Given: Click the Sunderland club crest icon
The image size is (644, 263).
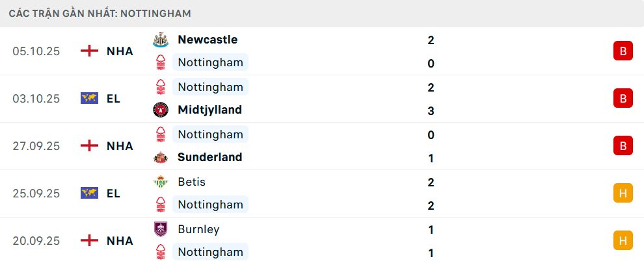Looking at the screenshot, I should pos(160,157).
